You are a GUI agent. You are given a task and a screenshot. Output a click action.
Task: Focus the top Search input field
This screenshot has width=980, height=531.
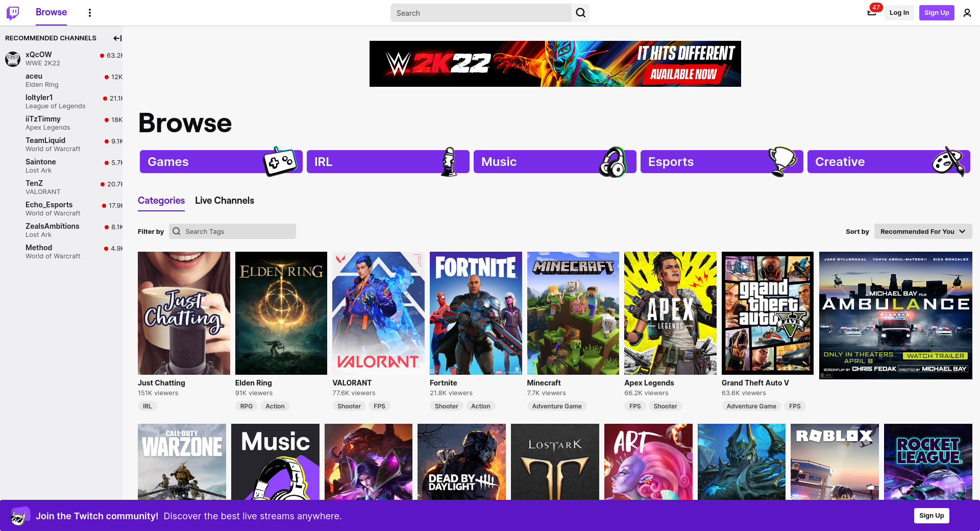coord(481,13)
